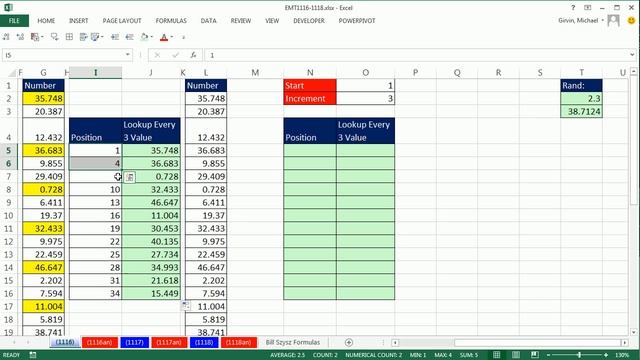Switch to PAGE LAYOUT ribbon tab
The width and height of the screenshot is (640, 360).
click(122, 21)
